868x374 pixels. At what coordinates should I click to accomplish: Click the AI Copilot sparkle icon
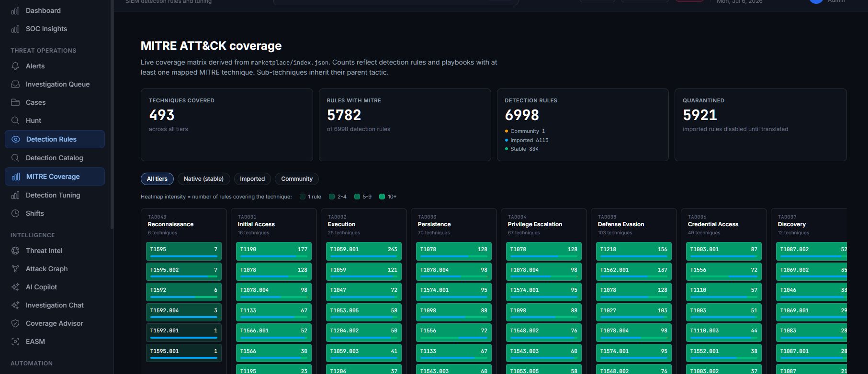(x=15, y=287)
